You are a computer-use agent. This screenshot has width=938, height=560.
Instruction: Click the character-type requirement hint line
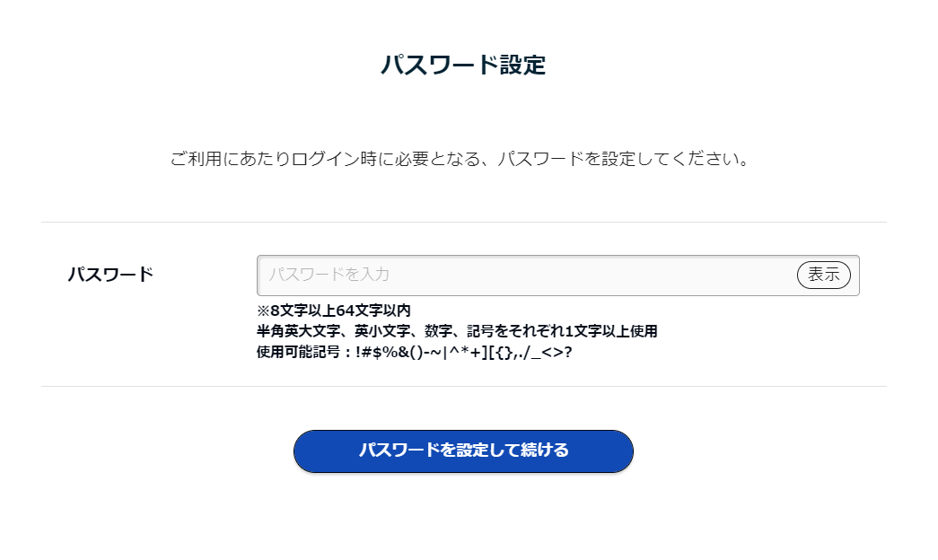457,331
